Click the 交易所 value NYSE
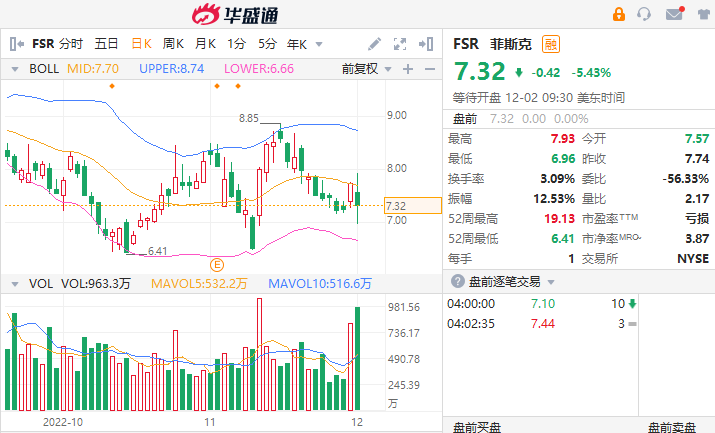 (x=693, y=259)
